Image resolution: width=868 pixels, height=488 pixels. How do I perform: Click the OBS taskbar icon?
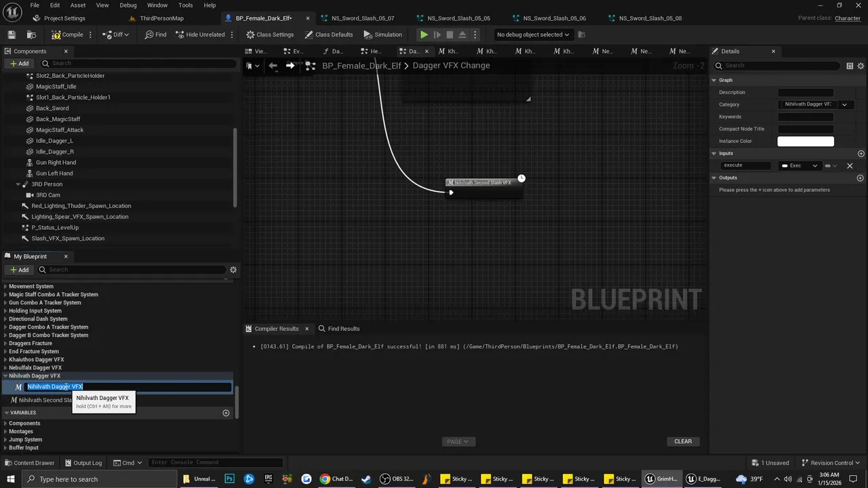397,479
